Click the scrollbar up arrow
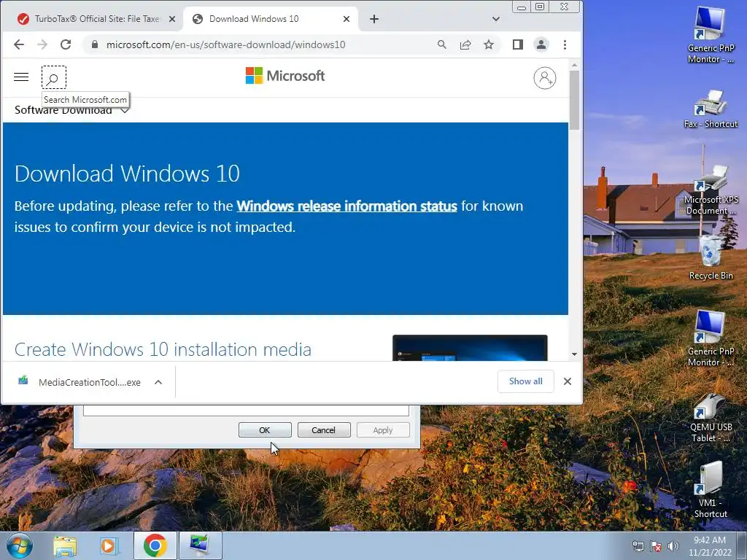The height and width of the screenshot is (560, 747). (x=575, y=65)
